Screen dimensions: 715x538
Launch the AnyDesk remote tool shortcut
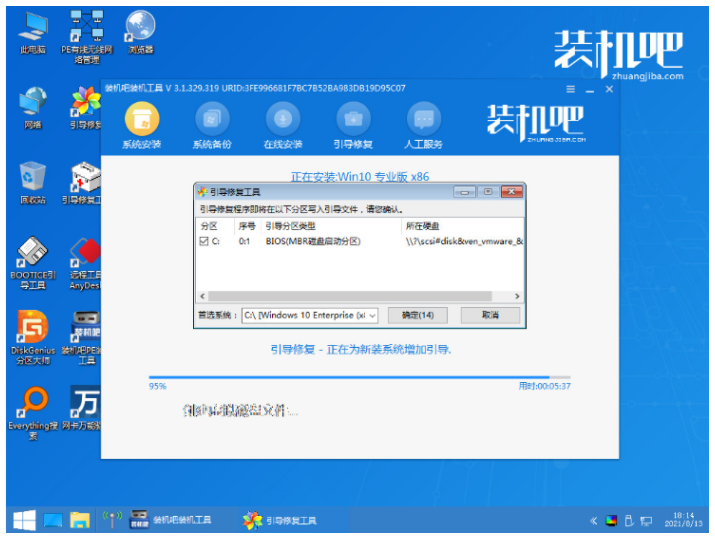(x=85, y=264)
